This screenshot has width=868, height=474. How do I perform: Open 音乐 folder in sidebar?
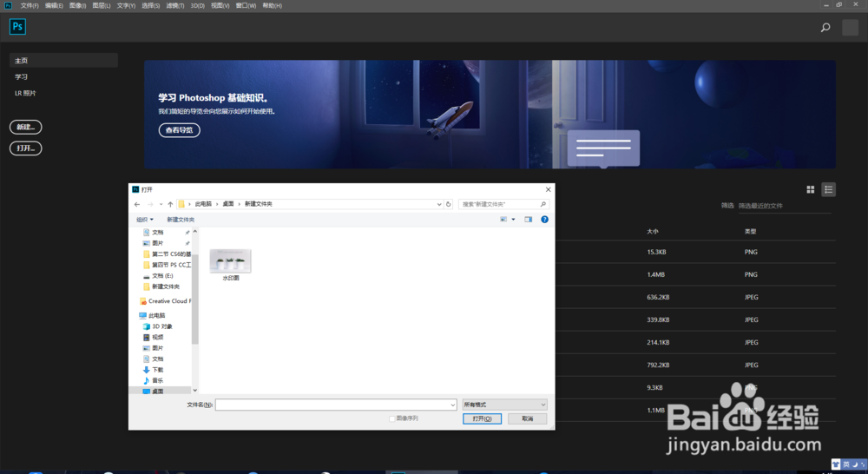[x=154, y=380]
